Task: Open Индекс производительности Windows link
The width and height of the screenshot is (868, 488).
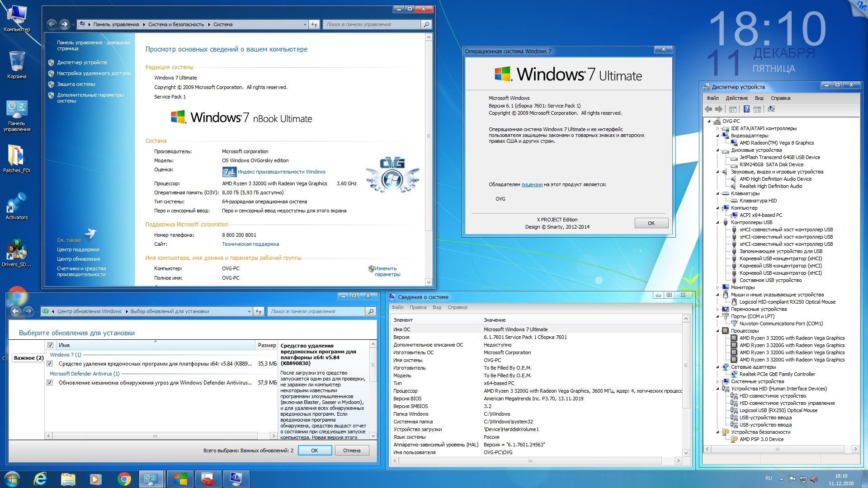Action: pos(281,172)
